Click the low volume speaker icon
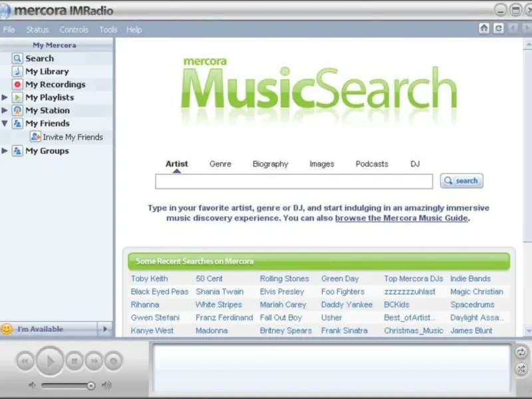Screen dimensions: 532x399 point(32,385)
